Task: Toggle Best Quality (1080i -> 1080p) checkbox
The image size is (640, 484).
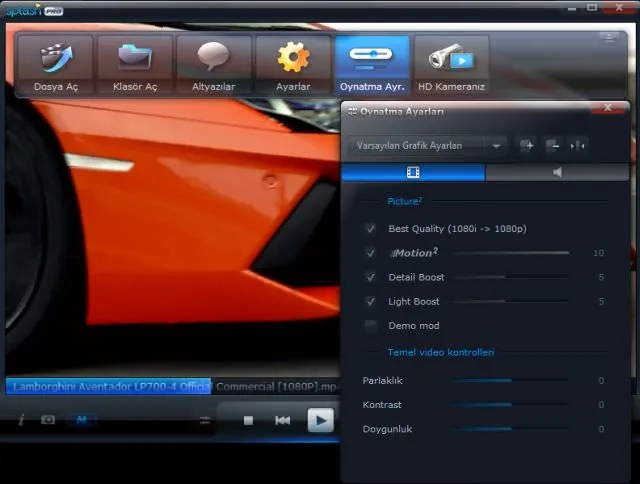Action: coord(371,229)
